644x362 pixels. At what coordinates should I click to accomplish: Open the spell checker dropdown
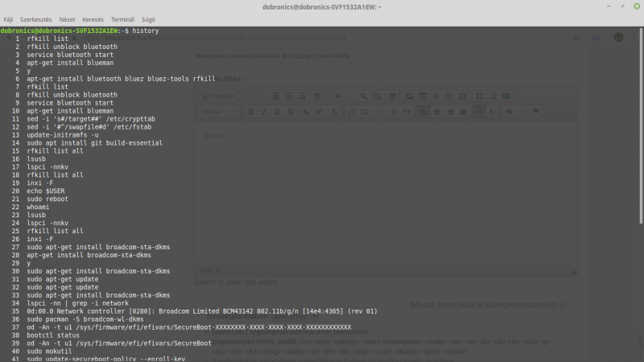(x=318, y=96)
